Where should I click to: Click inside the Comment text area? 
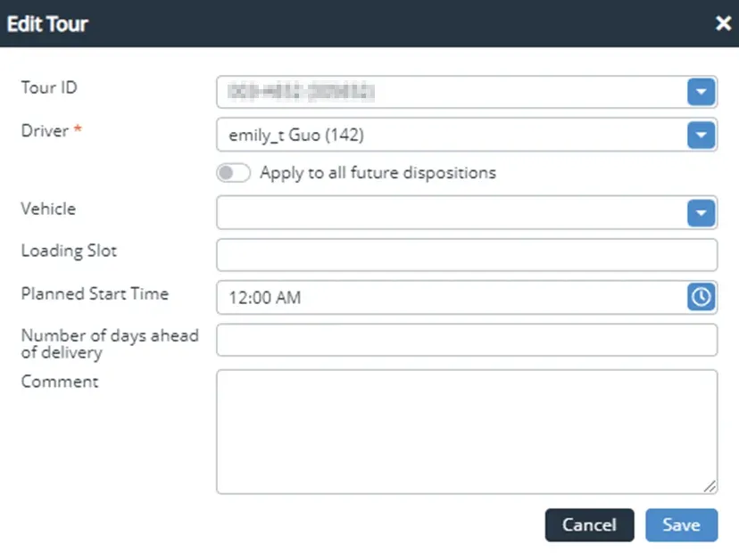pyautogui.click(x=466, y=432)
